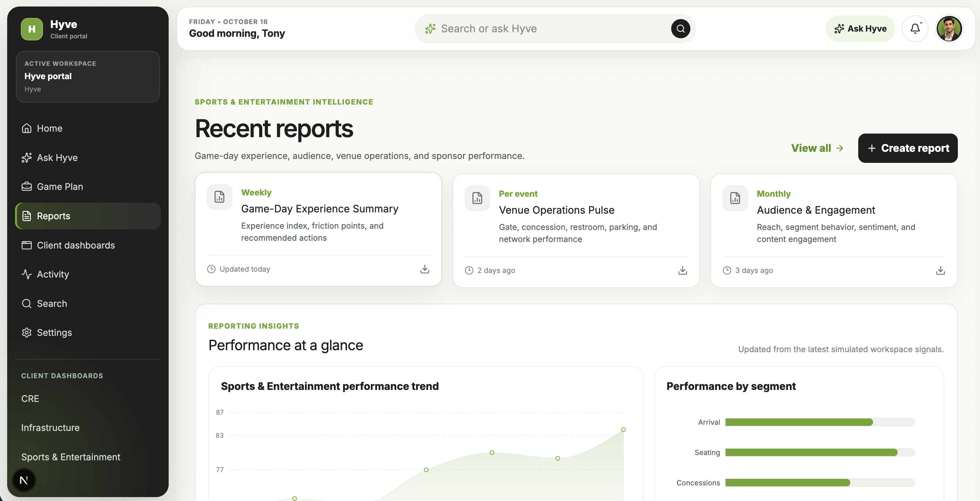The image size is (980, 501).
Task: Click the Audience & Engagement document icon
Action: [x=735, y=198]
